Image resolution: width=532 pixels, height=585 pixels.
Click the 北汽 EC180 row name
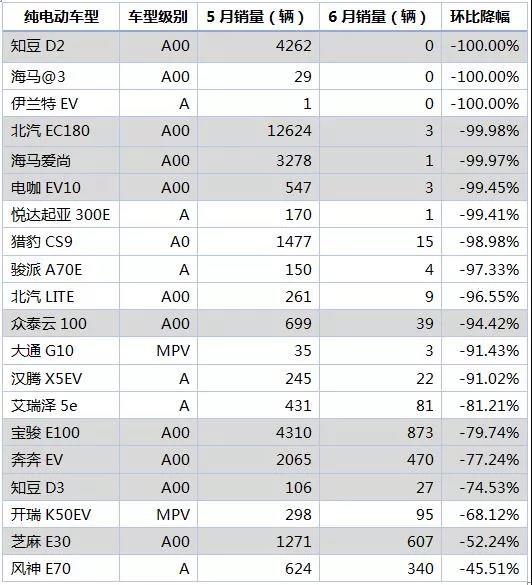coord(61,131)
